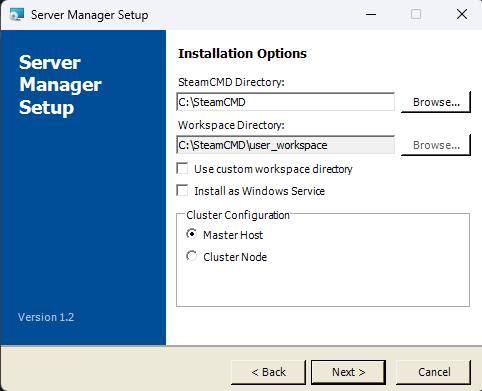Close the Server Manager Setup window

click(x=462, y=14)
